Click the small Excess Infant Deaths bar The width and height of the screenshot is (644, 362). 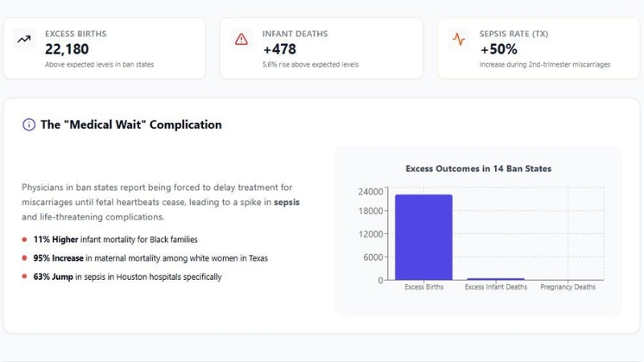(x=496, y=278)
